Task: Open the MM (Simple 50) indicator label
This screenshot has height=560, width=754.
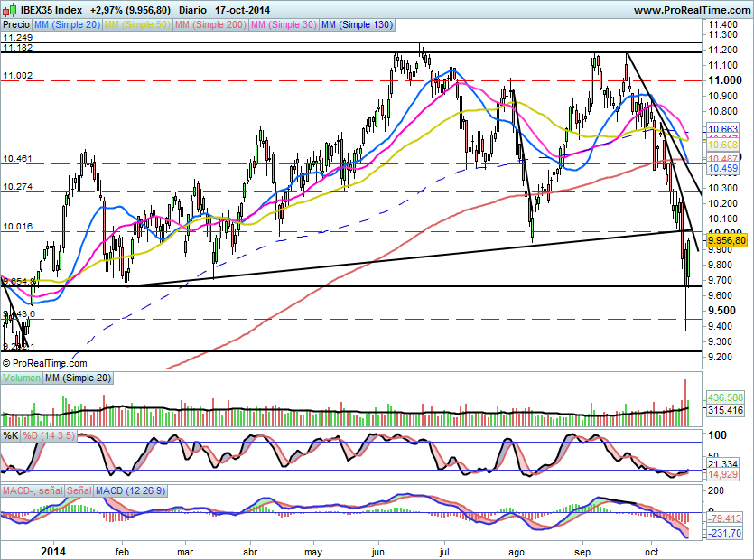Action: pos(137,24)
